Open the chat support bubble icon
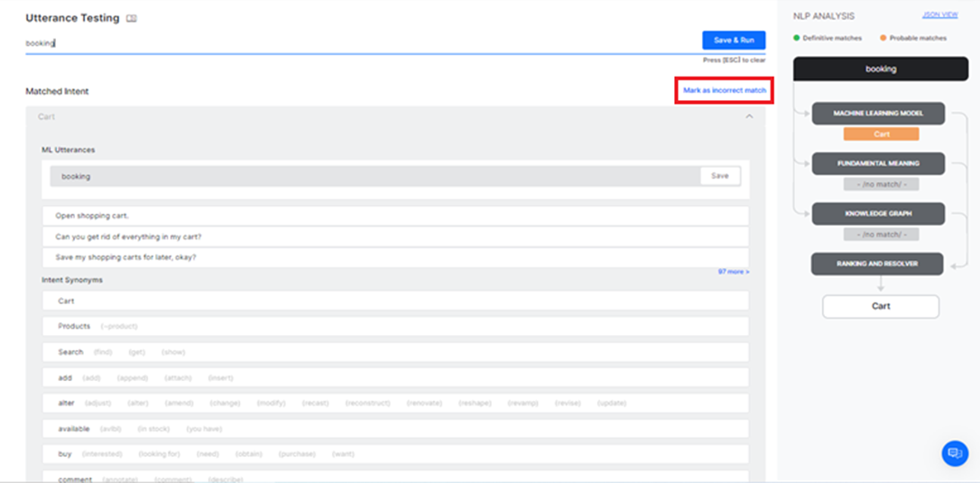 [x=954, y=453]
